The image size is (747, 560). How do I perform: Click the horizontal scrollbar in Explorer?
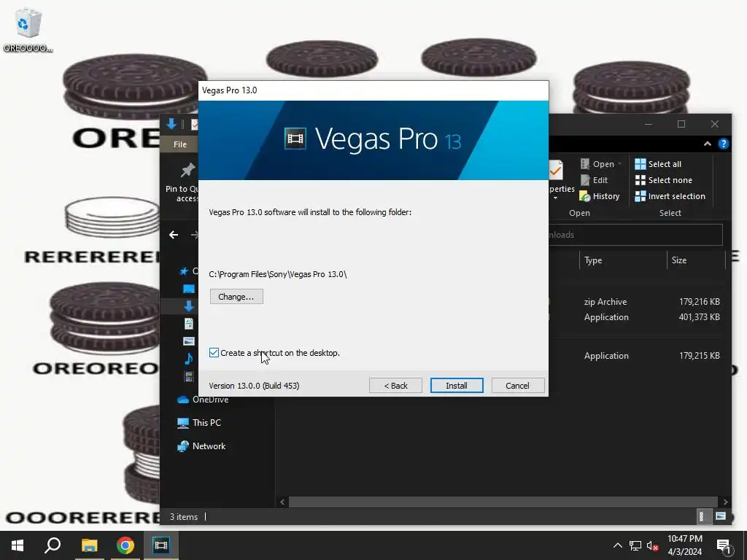(503, 502)
